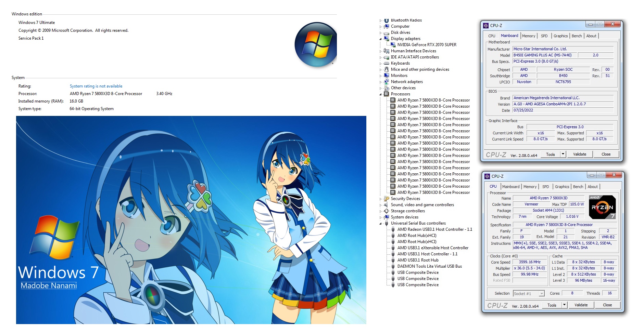Click the motherboard Model field B450I GAMING PLUS AC
This screenshot has width=644, height=334.
tap(544, 55)
